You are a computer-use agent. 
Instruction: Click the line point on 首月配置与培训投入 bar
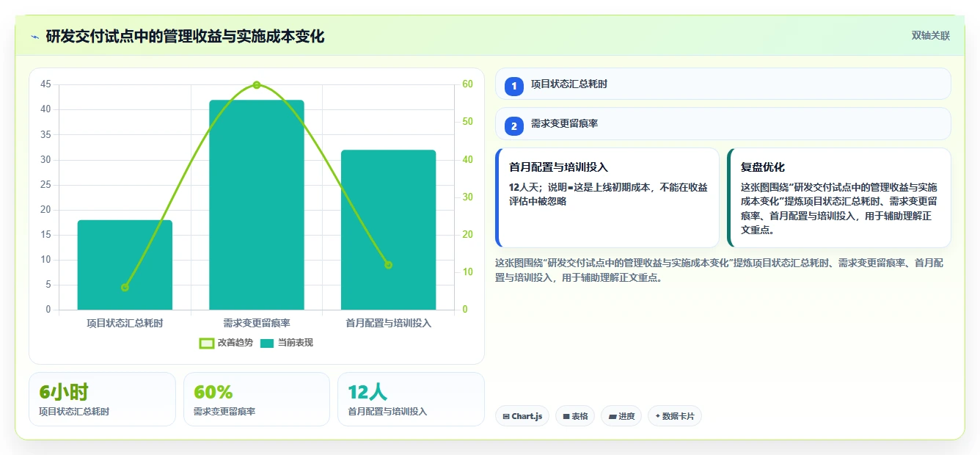[x=388, y=265]
